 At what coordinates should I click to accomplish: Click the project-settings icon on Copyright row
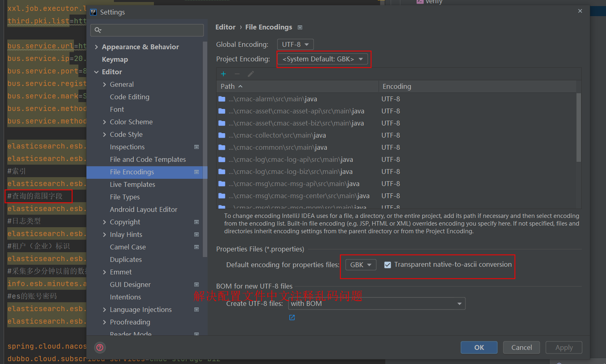coord(197,222)
